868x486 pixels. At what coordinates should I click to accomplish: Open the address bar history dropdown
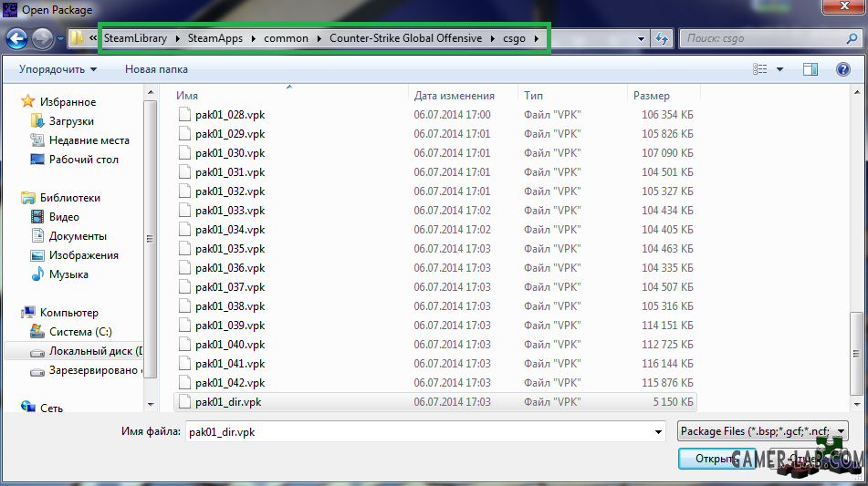tap(641, 38)
